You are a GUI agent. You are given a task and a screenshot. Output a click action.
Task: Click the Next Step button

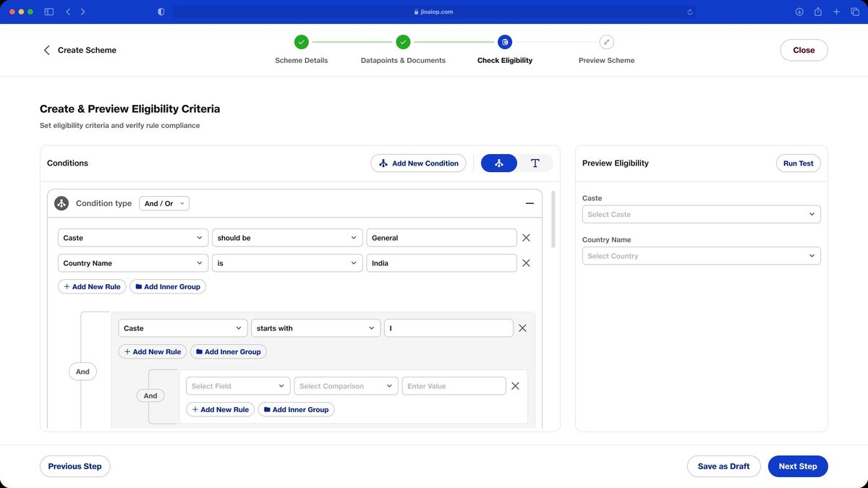point(798,466)
